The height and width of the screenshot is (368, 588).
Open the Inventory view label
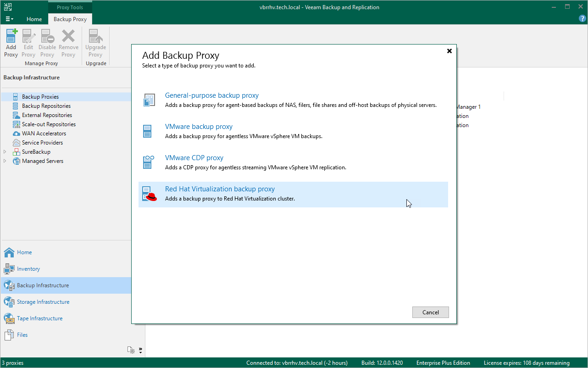[28, 269]
